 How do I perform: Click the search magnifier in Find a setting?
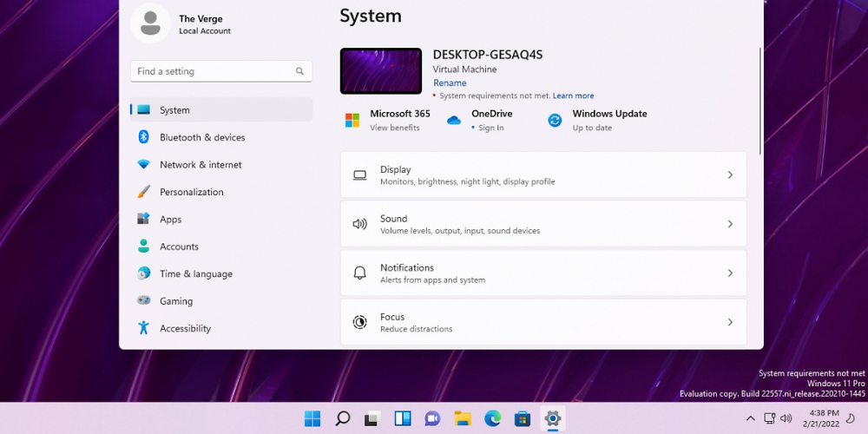click(x=299, y=71)
